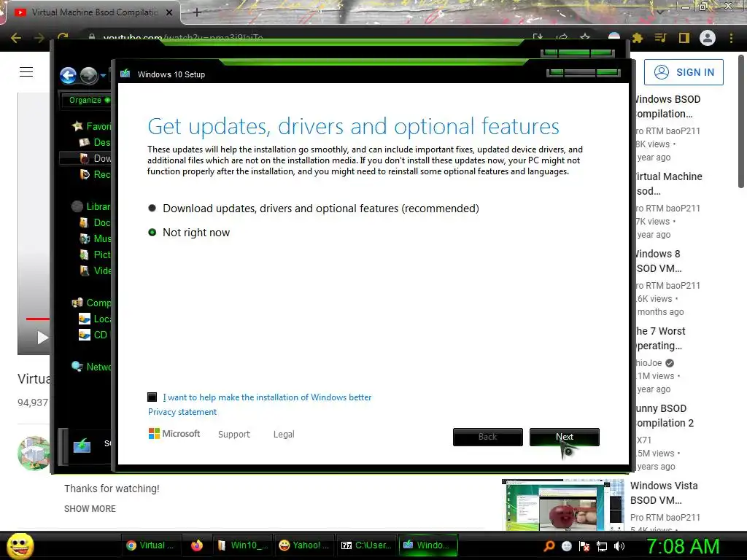Open Funny BSOD Compilation 2 suggestion

(665, 416)
